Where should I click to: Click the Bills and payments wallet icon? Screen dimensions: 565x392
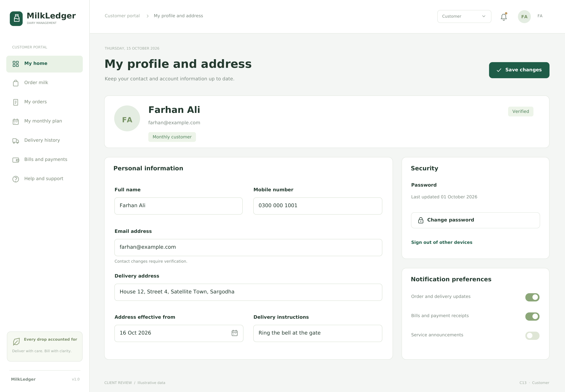click(16, 160)
